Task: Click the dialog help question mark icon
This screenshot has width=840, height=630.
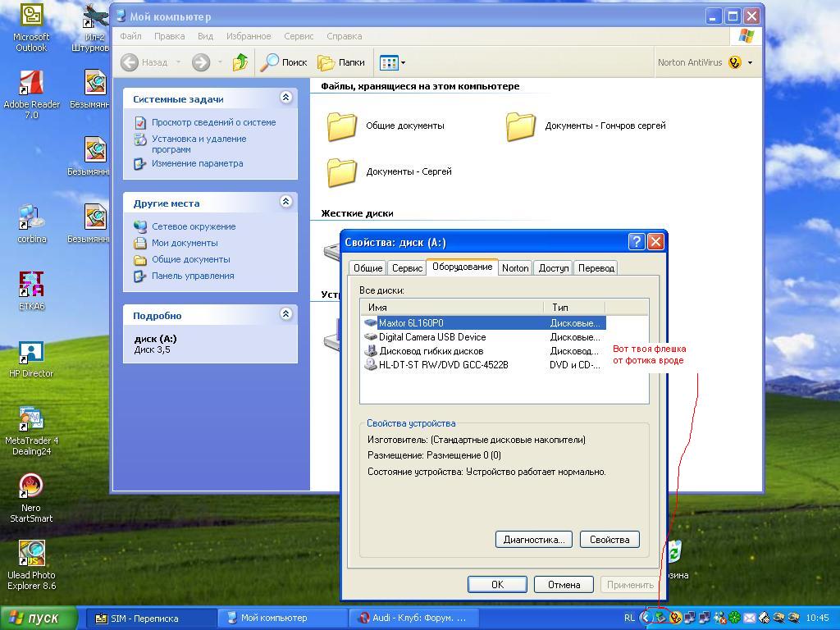Action: click(x=636, y=241)
